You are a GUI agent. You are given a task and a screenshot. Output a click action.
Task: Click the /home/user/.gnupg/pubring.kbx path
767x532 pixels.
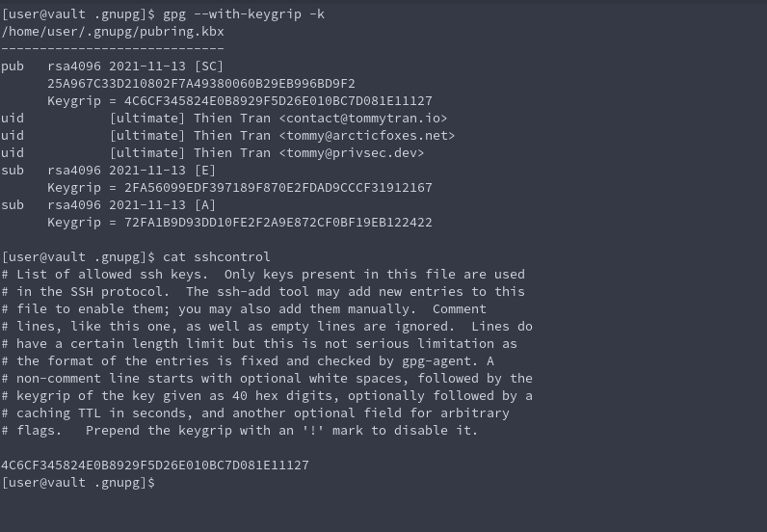(x=113, y=32)
